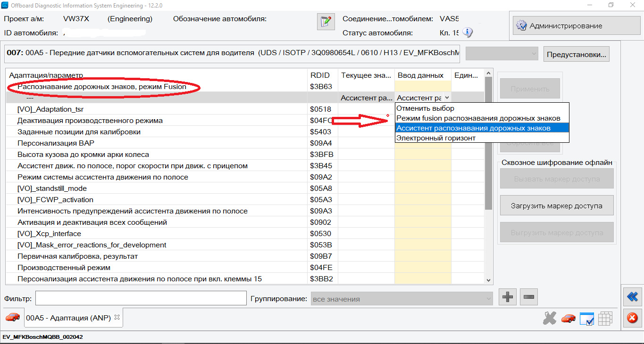
Task: Select Отменить выбор in the dropdown list
Action: coord(482,108)
